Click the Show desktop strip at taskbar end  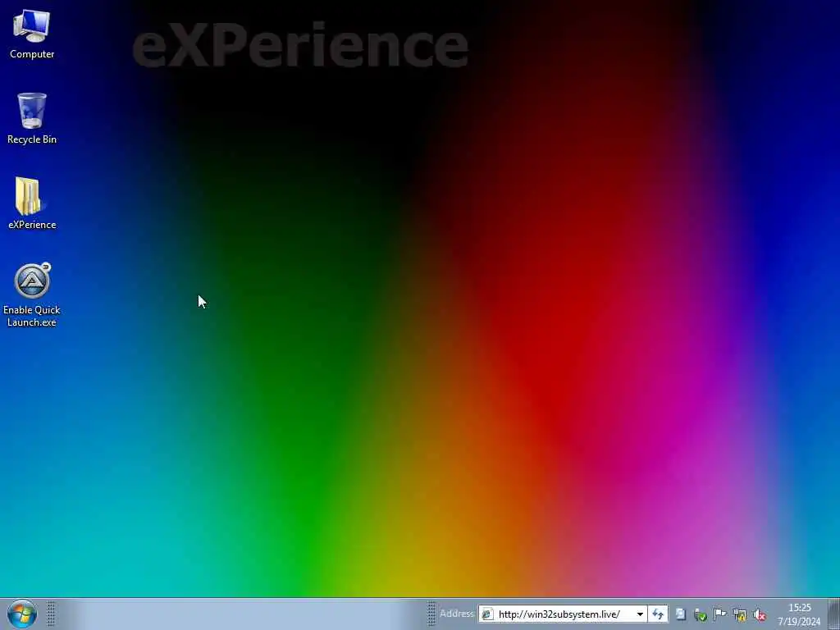click(x=834, y=614)
